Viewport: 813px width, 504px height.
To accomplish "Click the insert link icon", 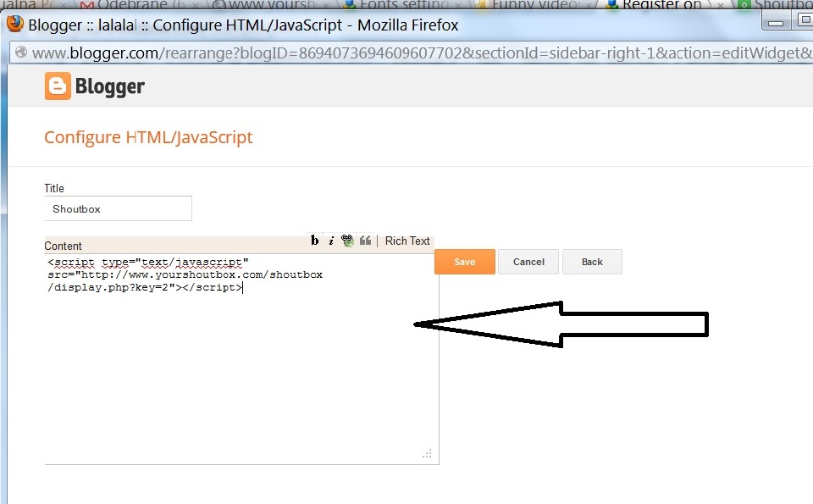I will tap(347, 241).
